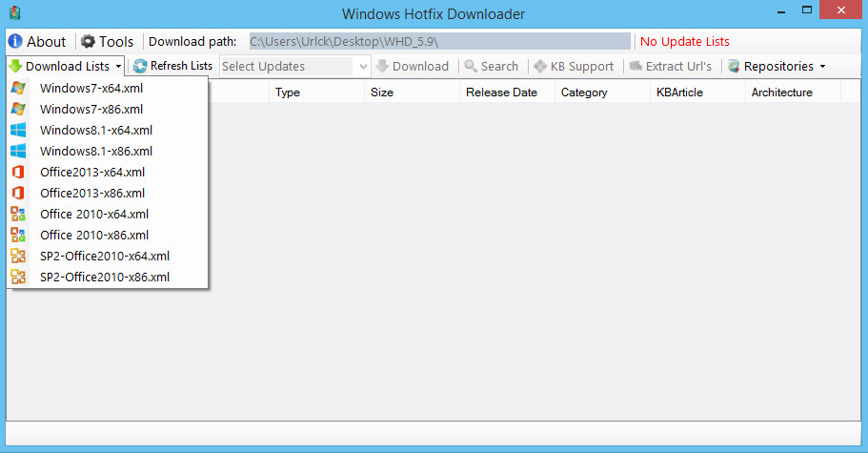Select Office 2010-x64.xml entry
This screenshot has height=453, width=868.
pos(108,214)
